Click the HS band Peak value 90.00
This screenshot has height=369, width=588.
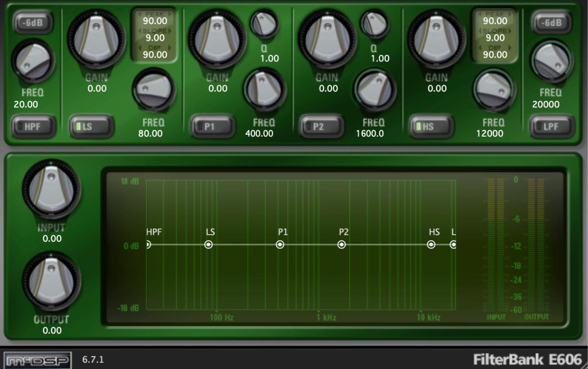[x=495, y=21]
